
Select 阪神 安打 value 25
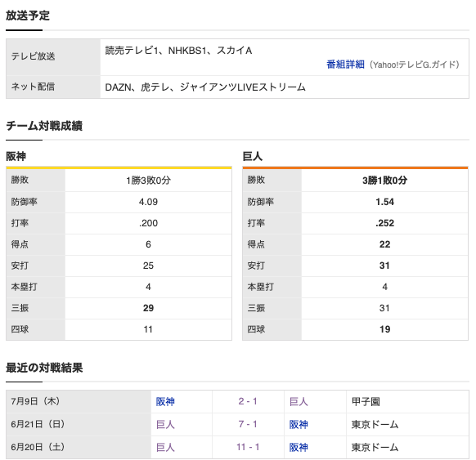click(149, 266)
